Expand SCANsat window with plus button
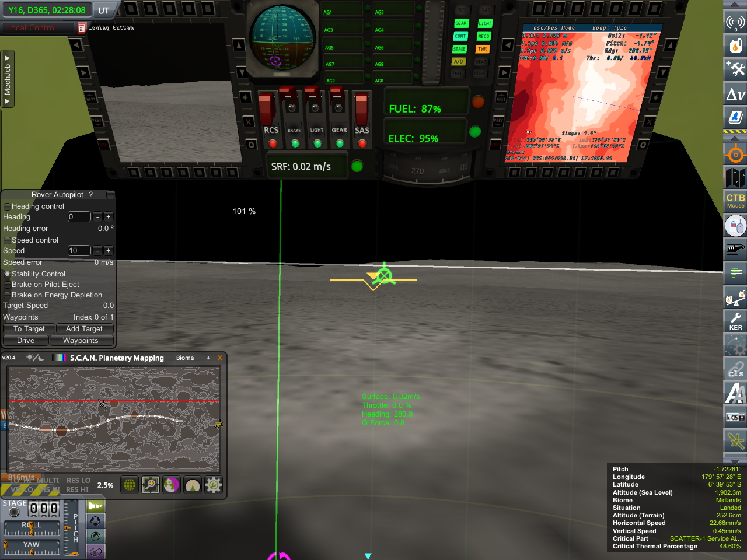The width and height of the screenshot is (747, 560). [x=208, y=358]
